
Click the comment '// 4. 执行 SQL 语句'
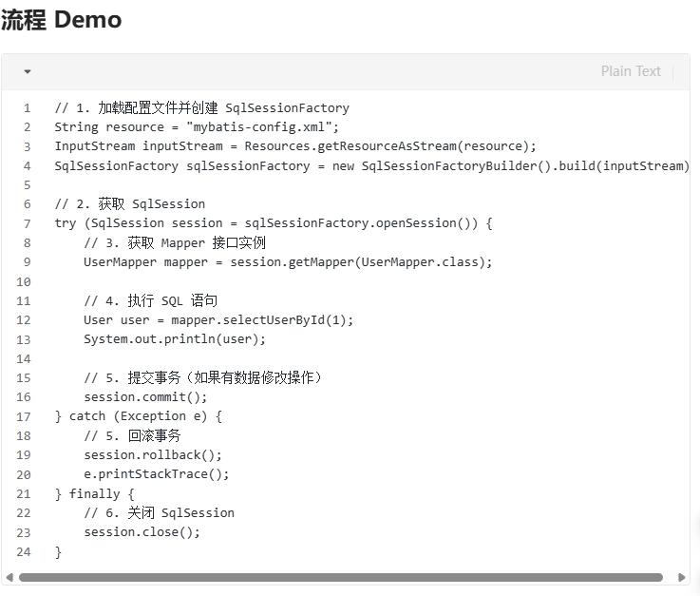(150, 300)
